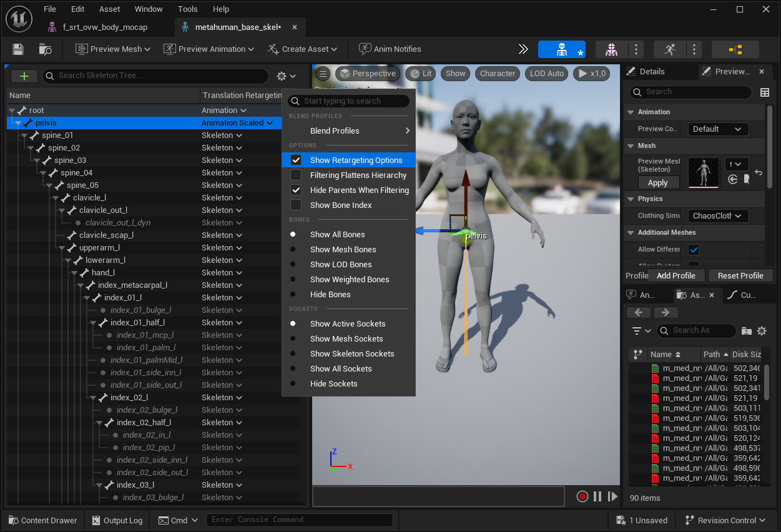This screenshot has height=532, width=781.
Task: Open the Skeleton editor mode icon
Action: coord(561,49)
